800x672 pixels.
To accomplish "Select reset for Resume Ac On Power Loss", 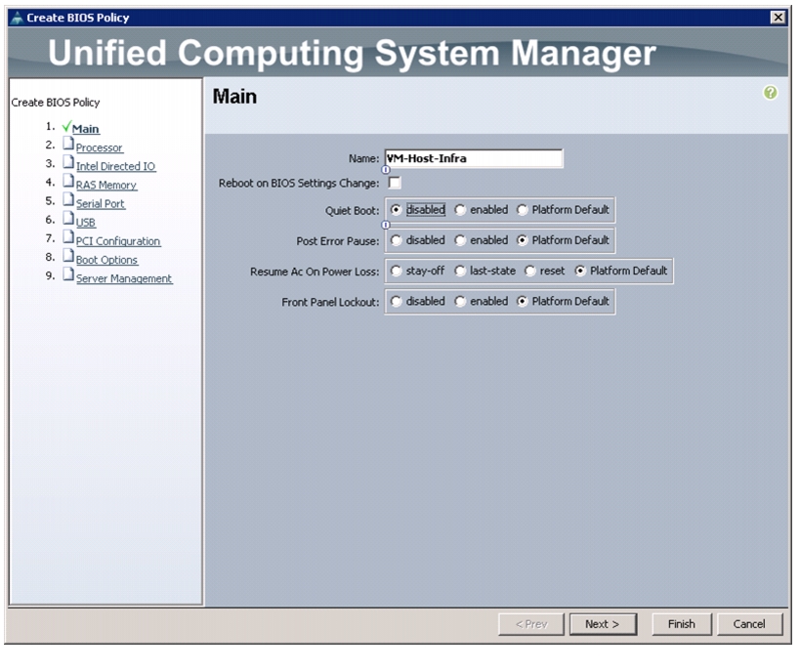I will (x=530, y=271).
